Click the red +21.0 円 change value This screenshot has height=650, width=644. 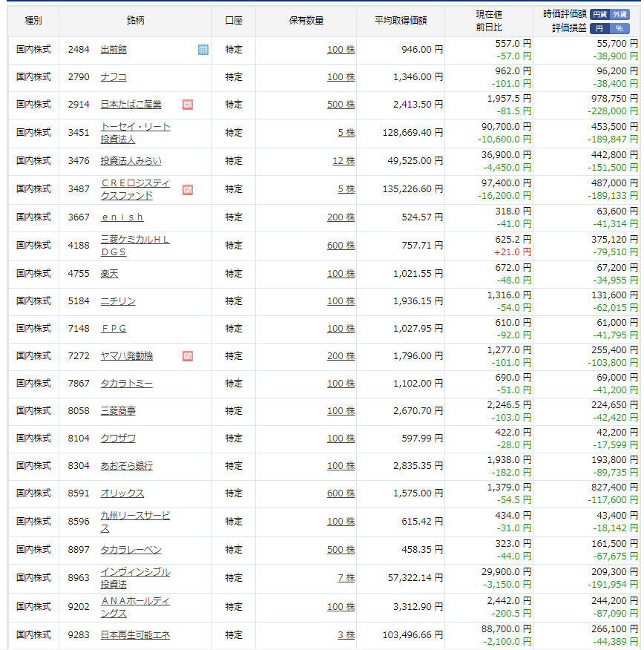(x=512, y=252)
